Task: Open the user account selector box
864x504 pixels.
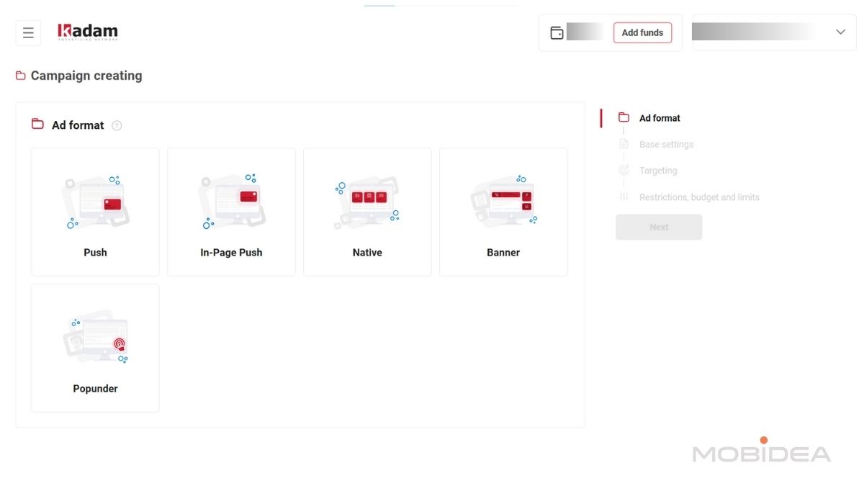Action: coord(763,32)
